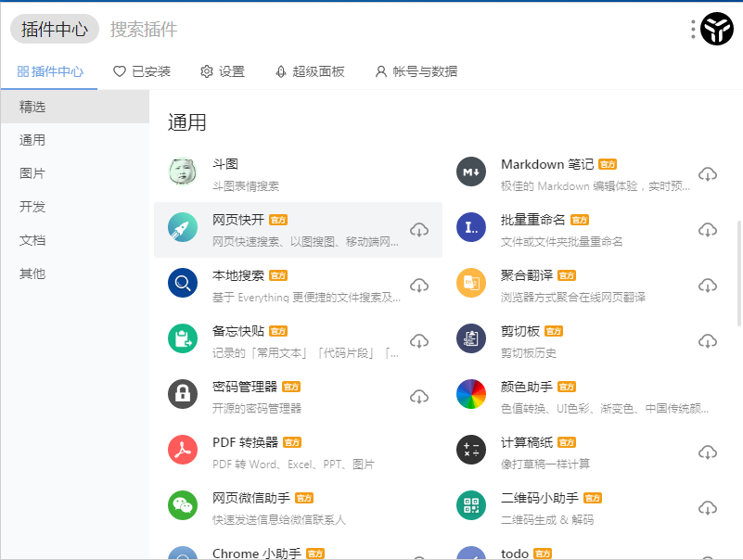Open the 二维码小助手 plugin icon
This screenshot has height=560, width=743.
pos(471,505)
